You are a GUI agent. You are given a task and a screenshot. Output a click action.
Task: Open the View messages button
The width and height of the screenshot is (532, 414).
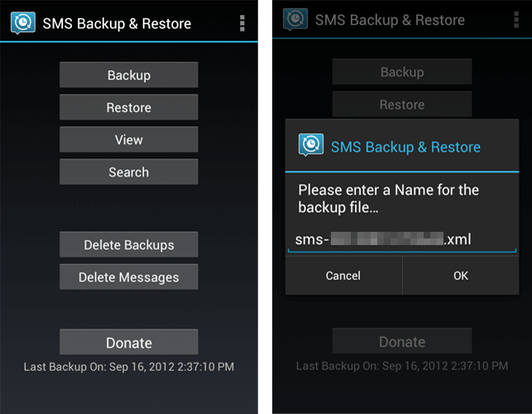click(x=129, y=140)
